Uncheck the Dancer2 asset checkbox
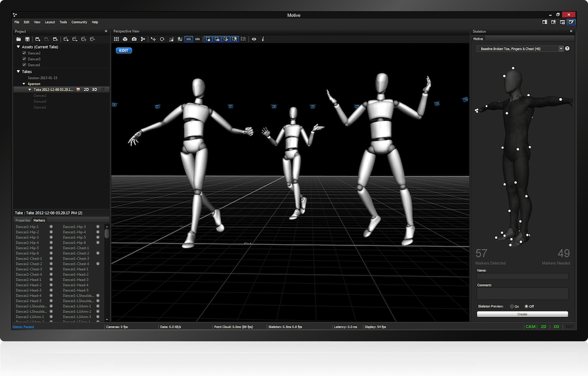 pos(24,53)
